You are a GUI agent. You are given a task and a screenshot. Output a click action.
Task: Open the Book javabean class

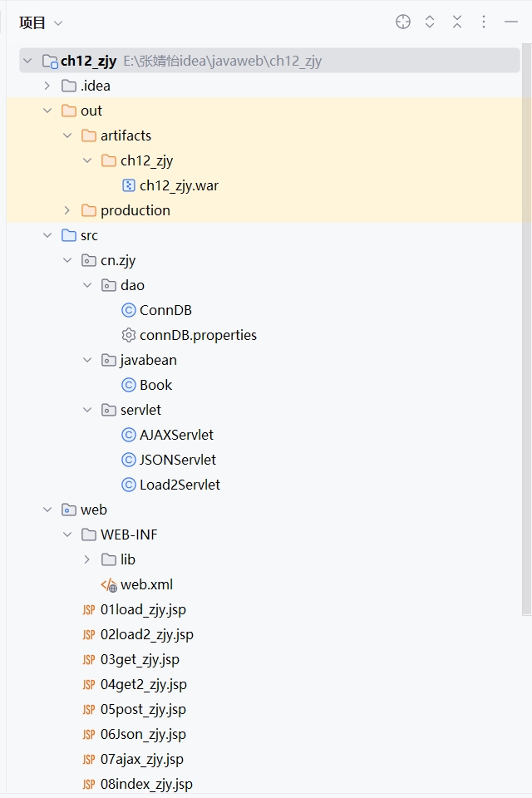(155, 385)
